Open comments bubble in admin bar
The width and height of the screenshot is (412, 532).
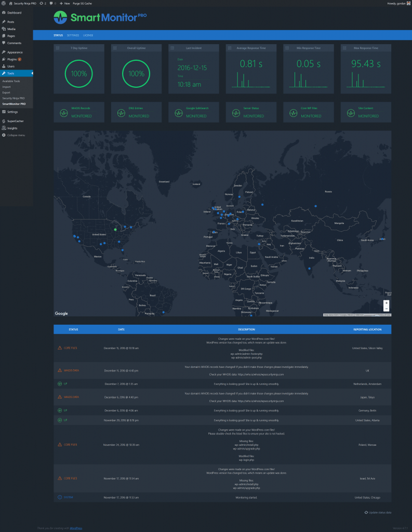point(52,4)
